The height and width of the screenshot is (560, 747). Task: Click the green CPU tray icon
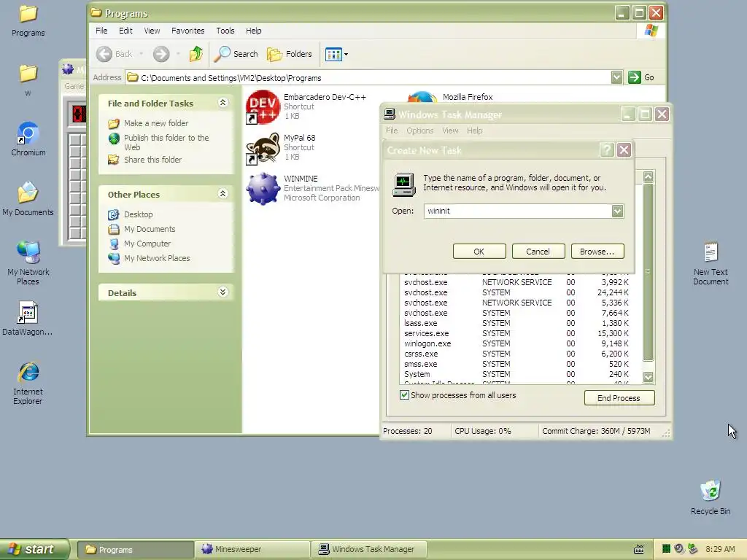coord(666,549)
